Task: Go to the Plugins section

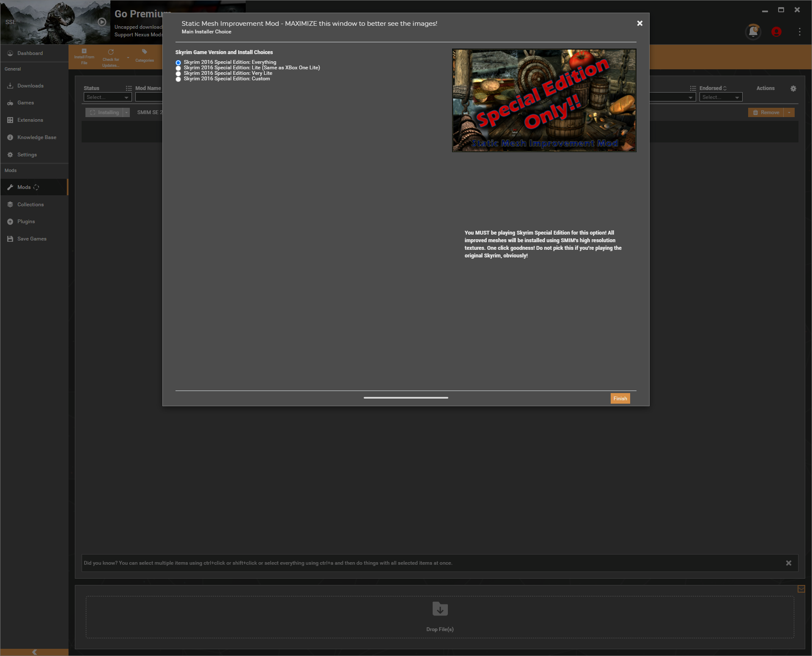Action: coord(26,221)
